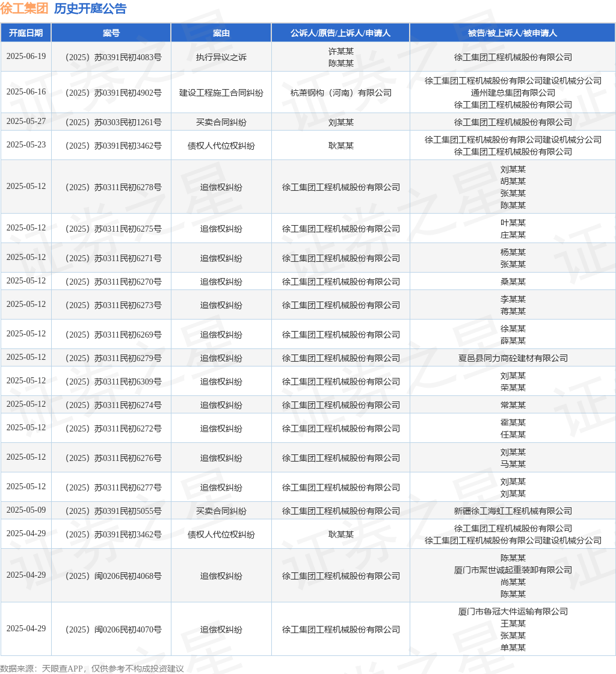This screenshot has height=674, width=616.
Task: Click case number 苏0391民初5055号
Action: tap(114, 511)
